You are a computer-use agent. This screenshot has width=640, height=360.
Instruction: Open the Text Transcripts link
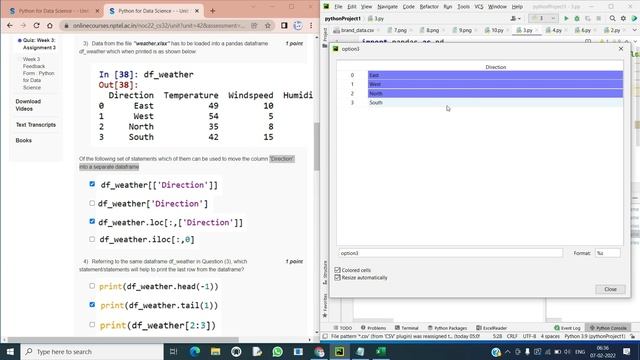tap(36, 125)
